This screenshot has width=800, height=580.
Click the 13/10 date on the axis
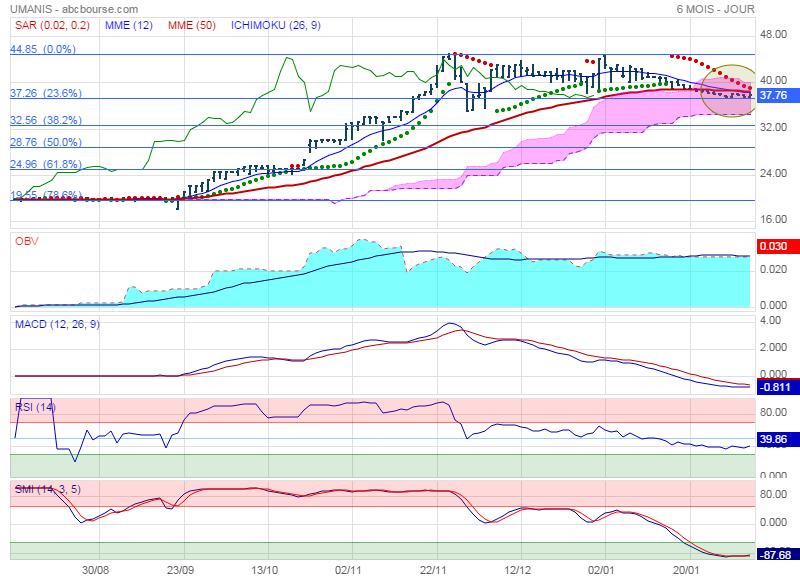(x=265, y=570)
